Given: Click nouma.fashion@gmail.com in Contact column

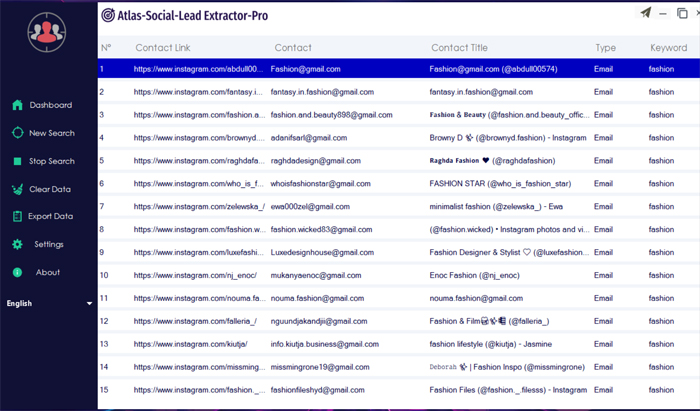Looking at the screenshot, I should (x=317, y=298).
